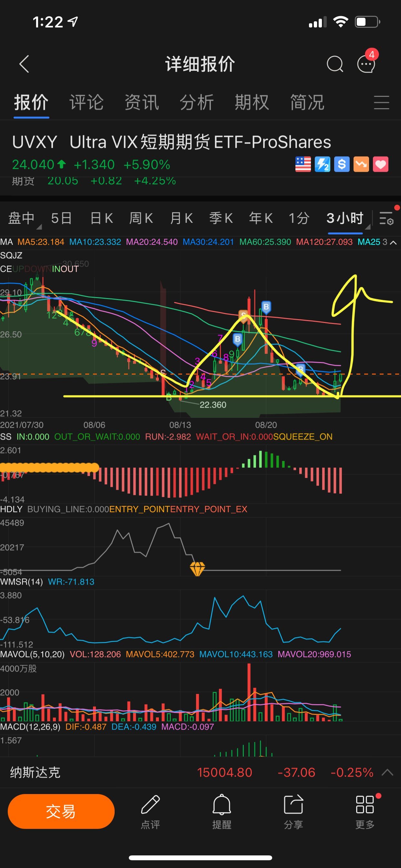Tap the price 24.040
This screenshot has height=868, width=401.
coord(33,165)
